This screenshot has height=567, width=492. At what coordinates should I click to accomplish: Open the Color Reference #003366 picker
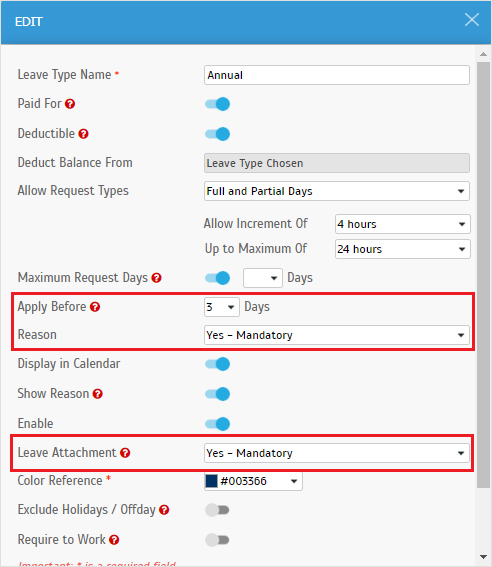[253, 481]
